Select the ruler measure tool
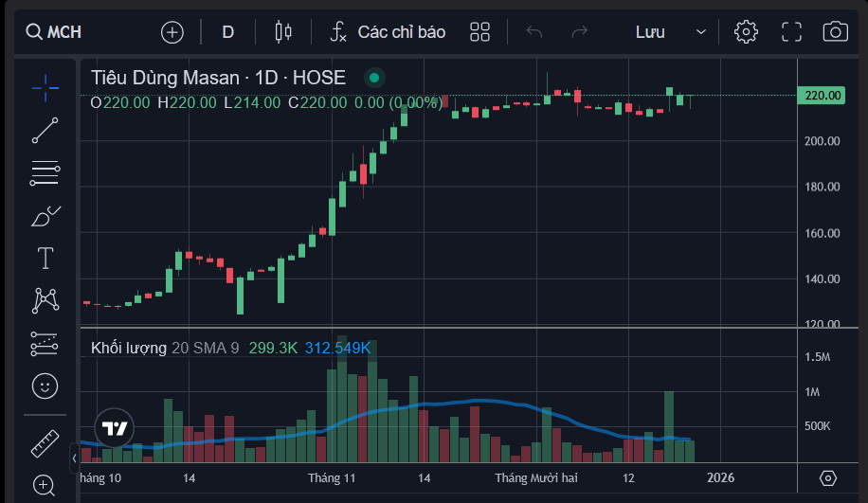868x503 pixels. coord(45,443)
